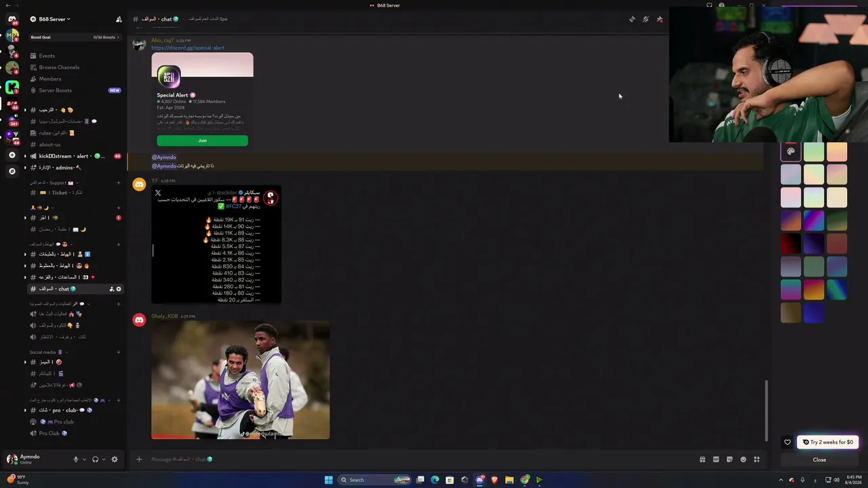Screen dimensions: 868x488
Task: Open the GIF picker
Action: pos(716,460)
